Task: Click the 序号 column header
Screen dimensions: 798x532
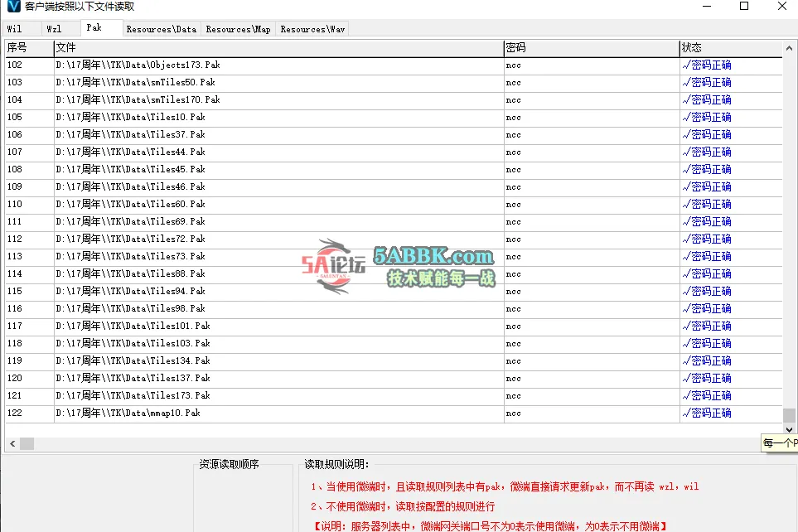Action: pyautogui.click(x=29, y=48)
